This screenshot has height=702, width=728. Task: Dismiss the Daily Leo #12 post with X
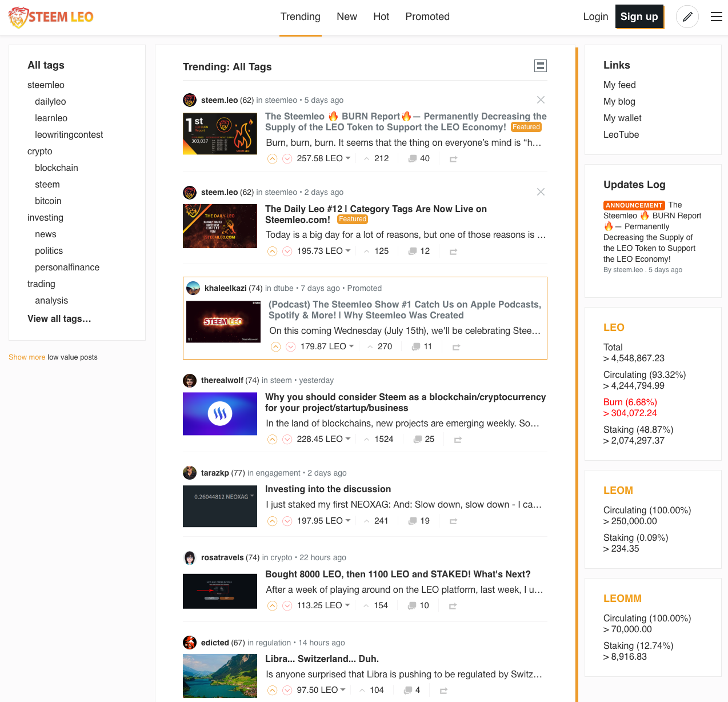click(541, 192)
